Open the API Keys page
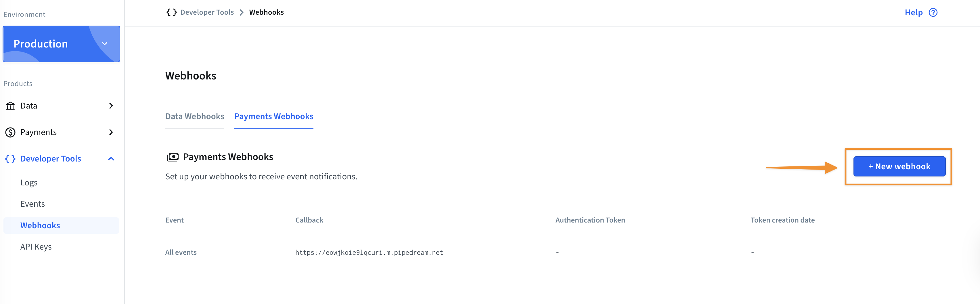 point(36,247)
